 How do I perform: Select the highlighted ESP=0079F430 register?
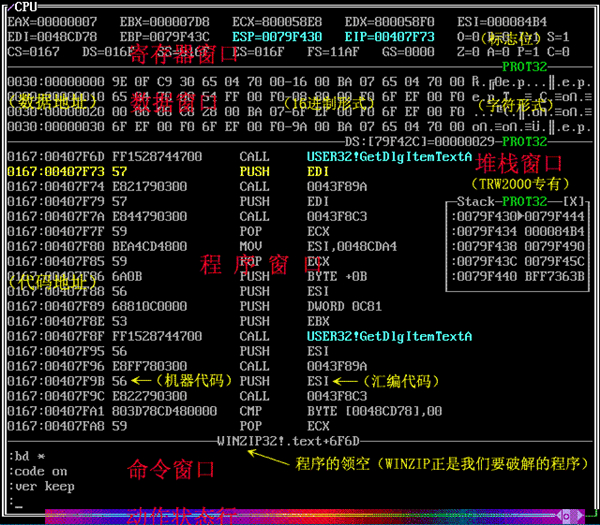277,37
